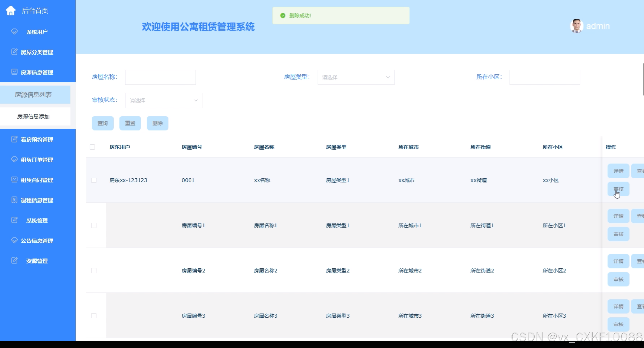Open 房源信息添加 submenu item
The image size is (644, 348).
[33, 117]
